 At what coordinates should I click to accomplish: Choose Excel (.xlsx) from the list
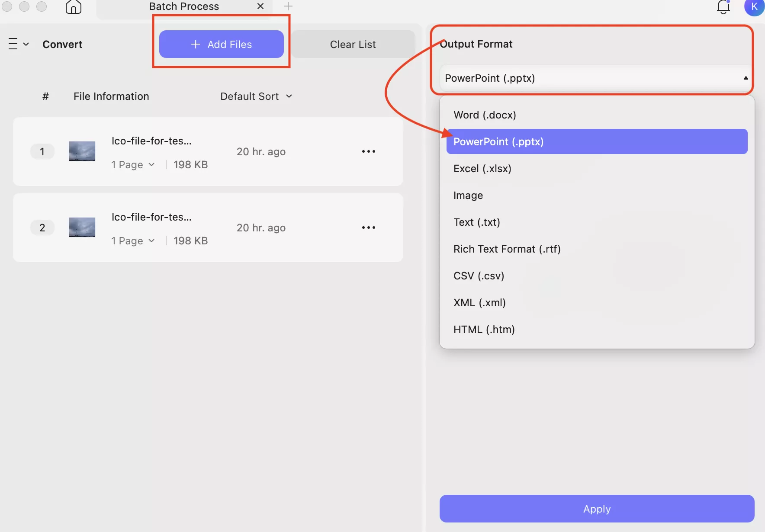pyautogui.click(x=482, y=169)
